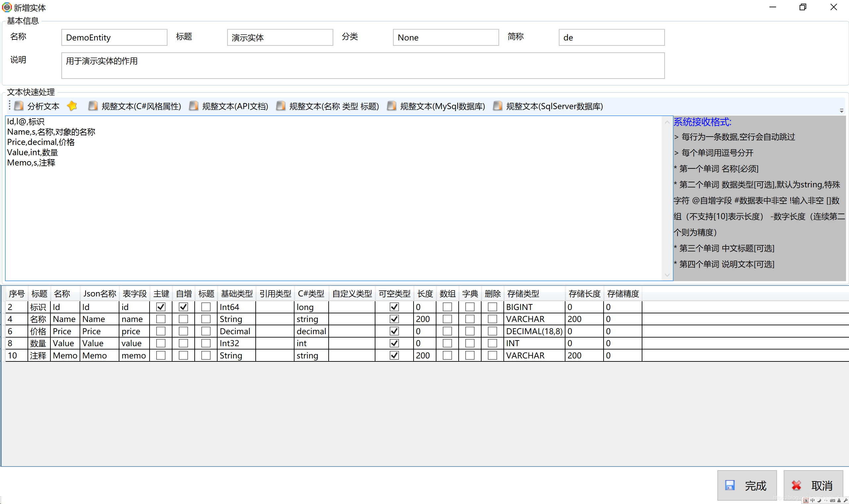Click the 存储精度 column header

point(623,293)
